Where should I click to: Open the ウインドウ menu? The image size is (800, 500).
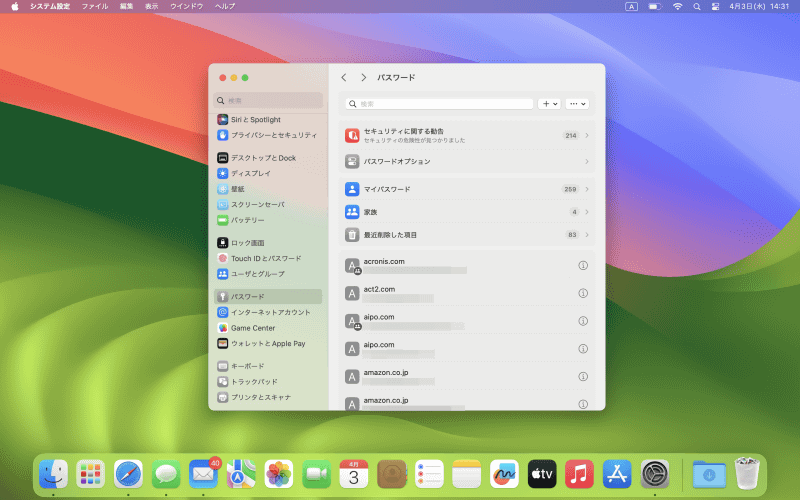(x=187, y=7)
